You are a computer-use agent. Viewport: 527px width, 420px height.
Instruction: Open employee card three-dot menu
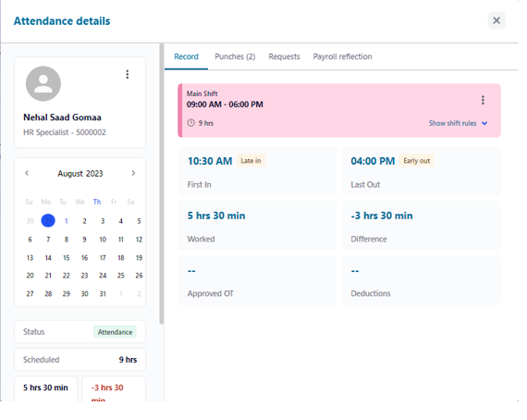click(x=127, y=74)
